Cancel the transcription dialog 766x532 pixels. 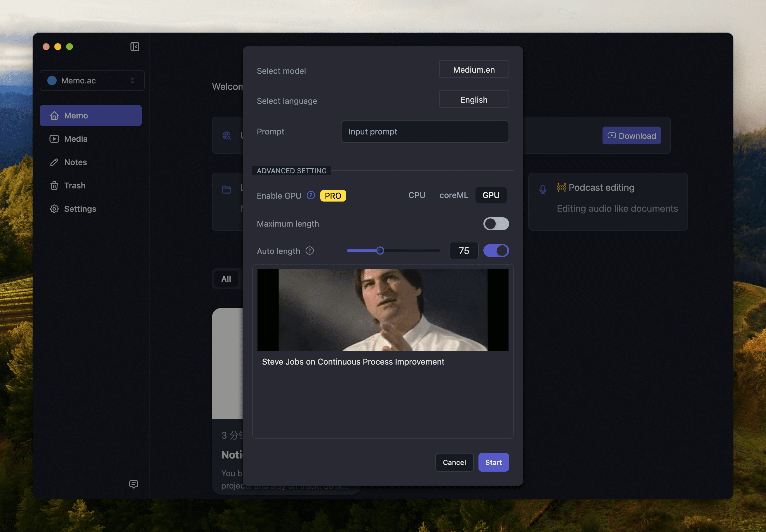454,462
